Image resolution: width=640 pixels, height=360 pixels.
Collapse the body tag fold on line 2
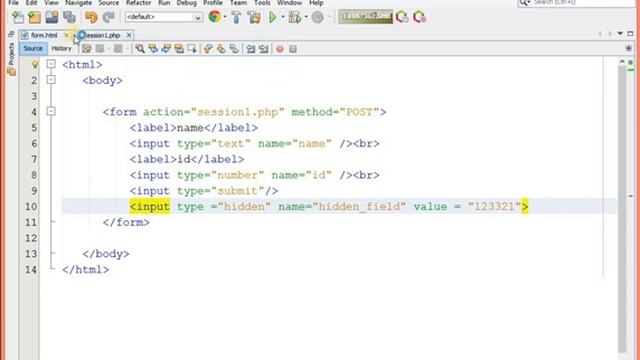coord(51,80)
